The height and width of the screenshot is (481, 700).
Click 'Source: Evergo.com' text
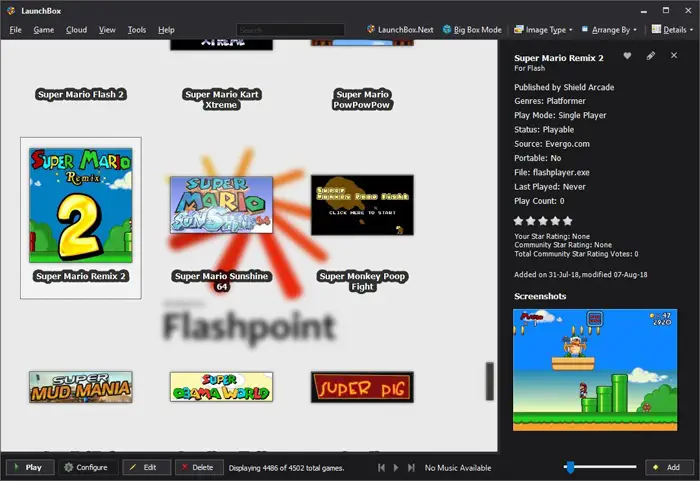[x=552, y=144]
